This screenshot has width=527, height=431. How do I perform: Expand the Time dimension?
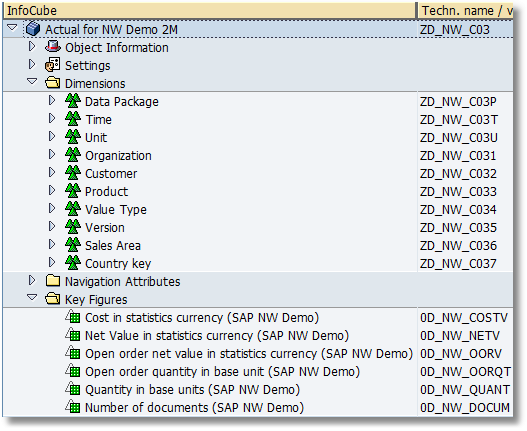point(52,118)
